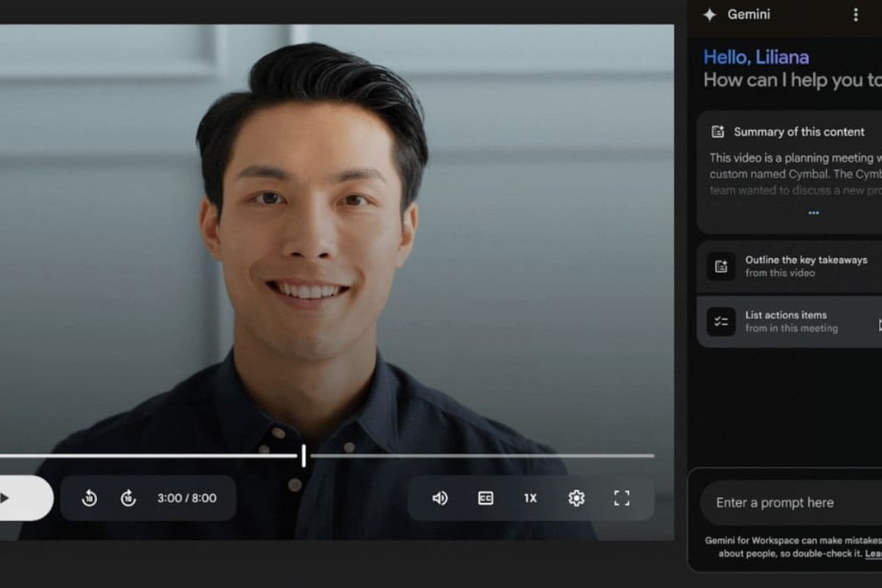Click the Summary of this content icon
Viewport: 882px width, 588px height.
(x=718, y=132)
